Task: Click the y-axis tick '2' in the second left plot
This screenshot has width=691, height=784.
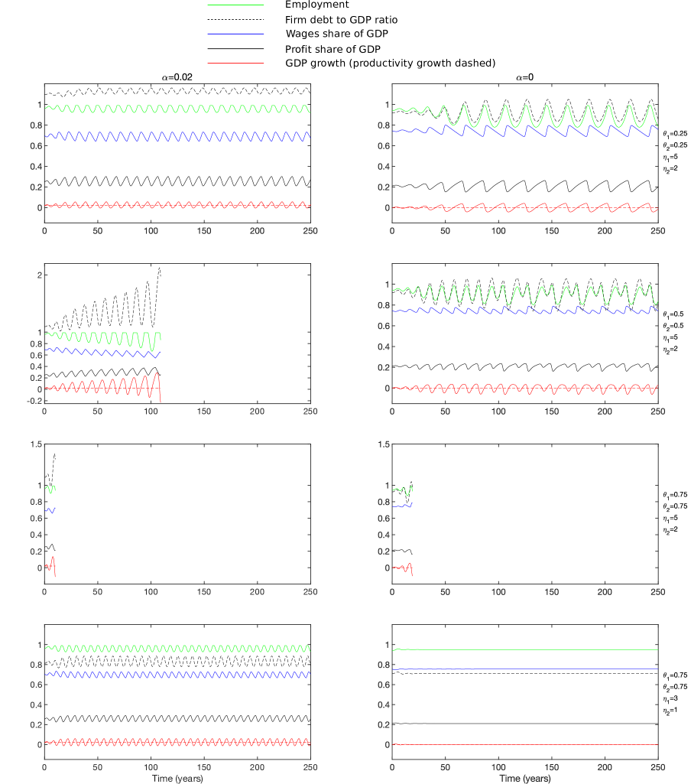Action: click(x=40, y=275)
